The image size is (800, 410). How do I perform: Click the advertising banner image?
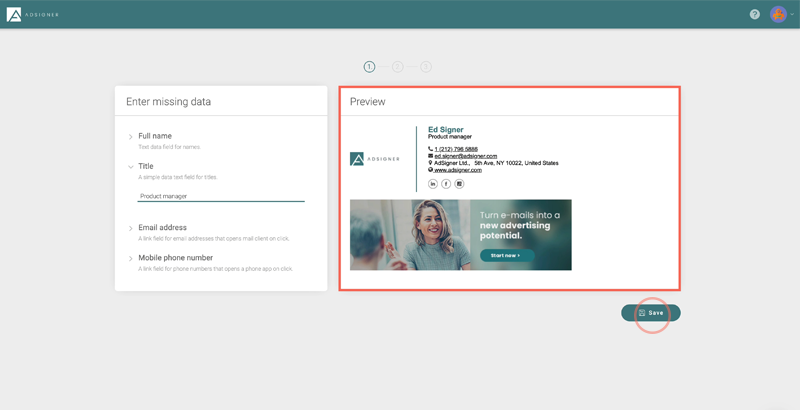[461, 235]
